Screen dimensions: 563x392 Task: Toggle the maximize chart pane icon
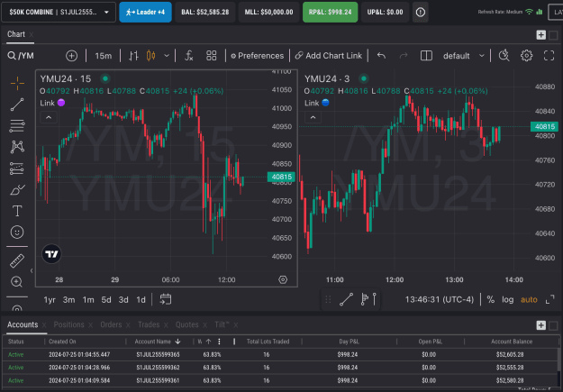549,299
